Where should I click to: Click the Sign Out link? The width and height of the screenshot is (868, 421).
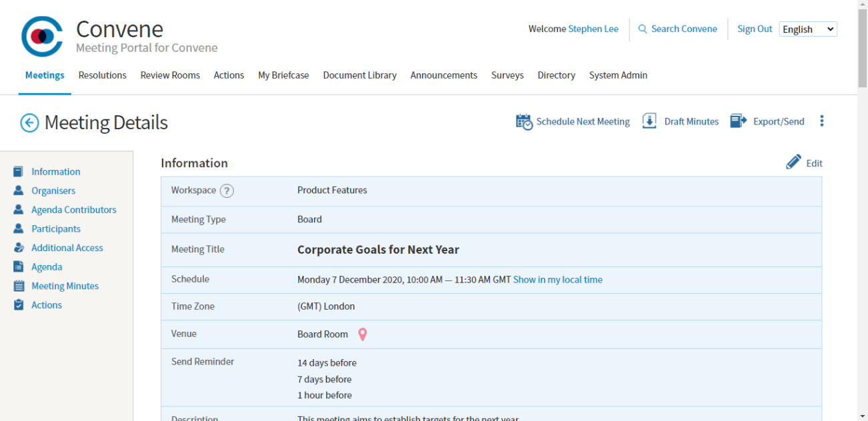coord(755,29)
